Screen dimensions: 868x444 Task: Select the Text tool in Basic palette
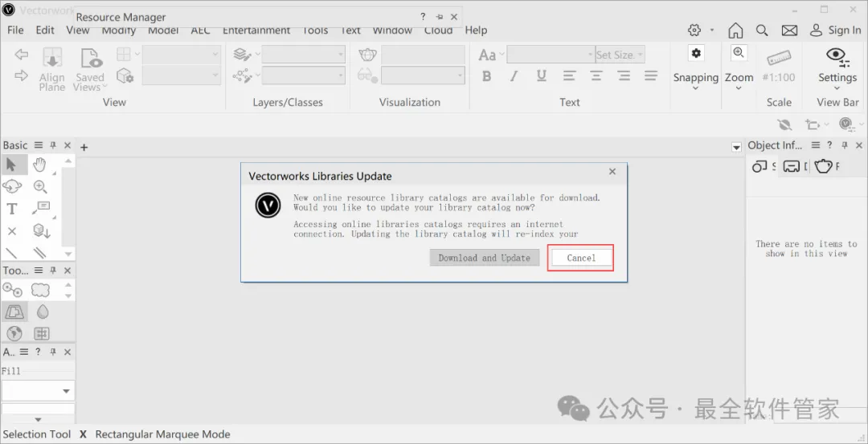click(x=11, y=209)
